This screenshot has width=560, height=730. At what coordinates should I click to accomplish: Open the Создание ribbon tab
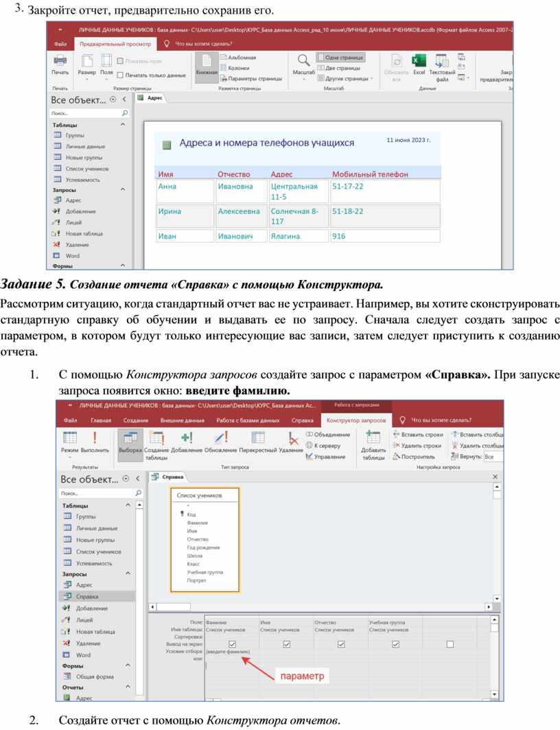tap(135, 420)
